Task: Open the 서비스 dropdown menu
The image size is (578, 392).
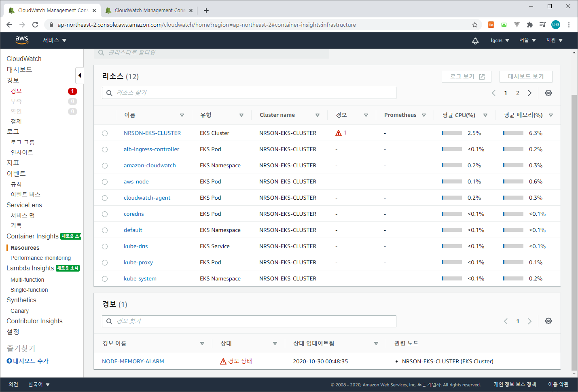Action: pyautogui.click(x=55, y=40)
